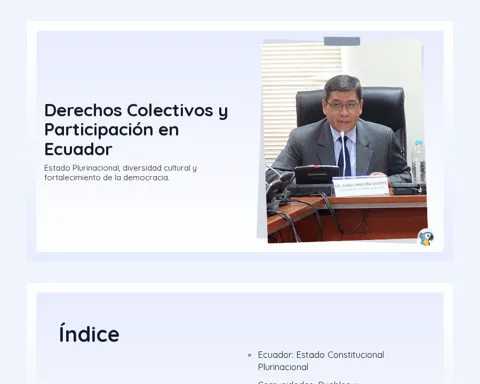The height and width of the screenshot is (384, 480).
Task: Click 'fortalecimiento de la democracia' subtitle line
Action: point(106,178)
